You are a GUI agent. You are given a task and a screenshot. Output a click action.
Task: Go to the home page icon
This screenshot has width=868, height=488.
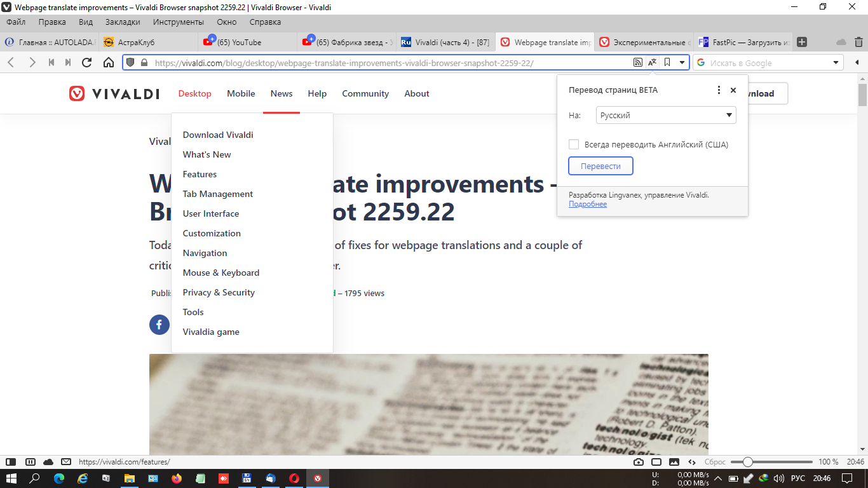tap(109, 62)
